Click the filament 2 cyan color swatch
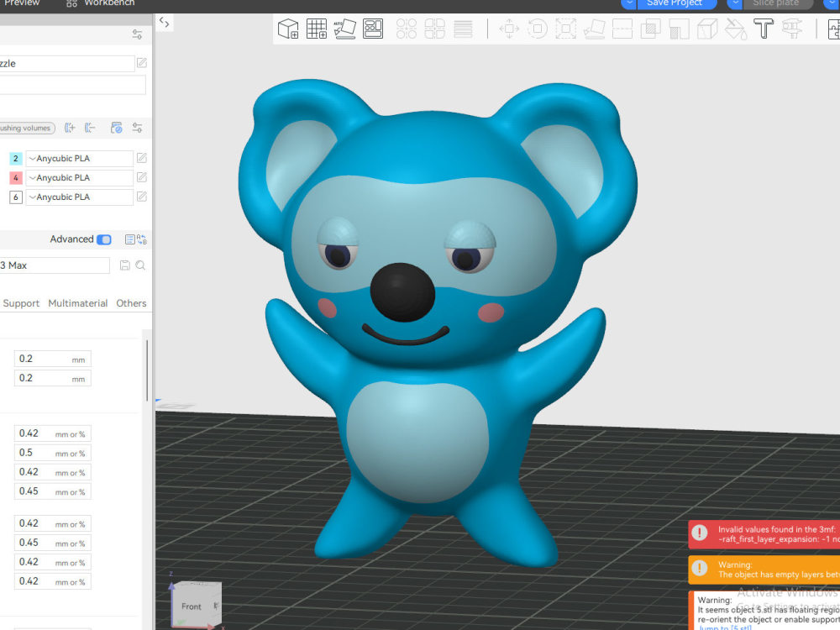The width and height of the screenshot is (840, 630). 15,159
